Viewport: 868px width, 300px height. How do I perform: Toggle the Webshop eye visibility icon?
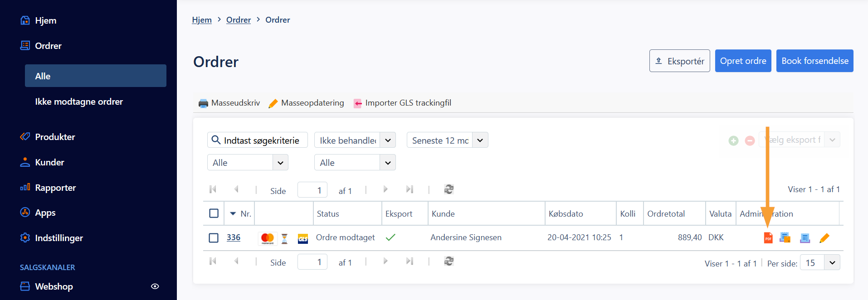(155, 286)
